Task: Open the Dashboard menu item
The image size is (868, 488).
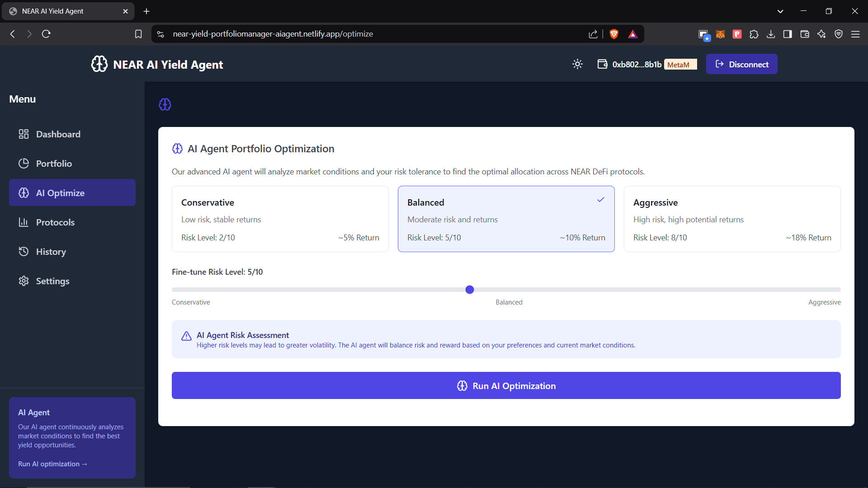Action: click(58, 134)
